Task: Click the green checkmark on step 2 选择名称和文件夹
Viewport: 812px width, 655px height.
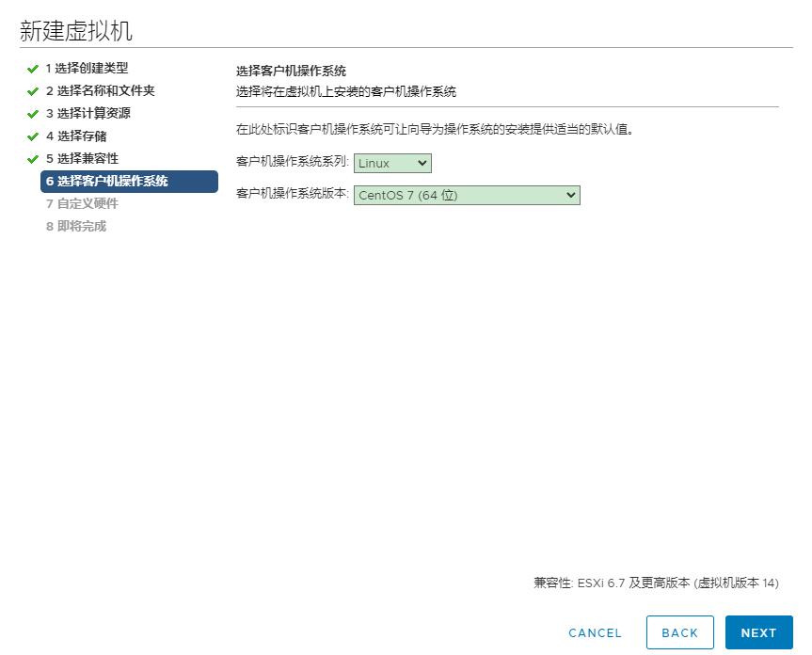Action: click(x=35, y=90)
